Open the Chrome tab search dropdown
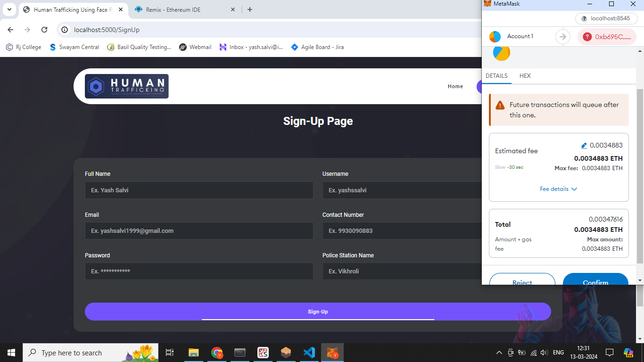Viewport: 644px width, 362px height. click(9, 9)
